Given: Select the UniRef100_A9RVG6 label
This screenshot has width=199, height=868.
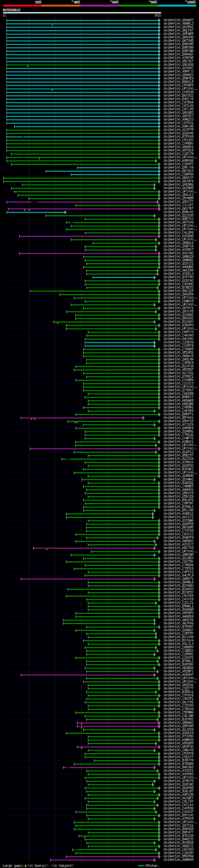Looking at the screenshot, I should pyautogui.click(x=178, y=161).
